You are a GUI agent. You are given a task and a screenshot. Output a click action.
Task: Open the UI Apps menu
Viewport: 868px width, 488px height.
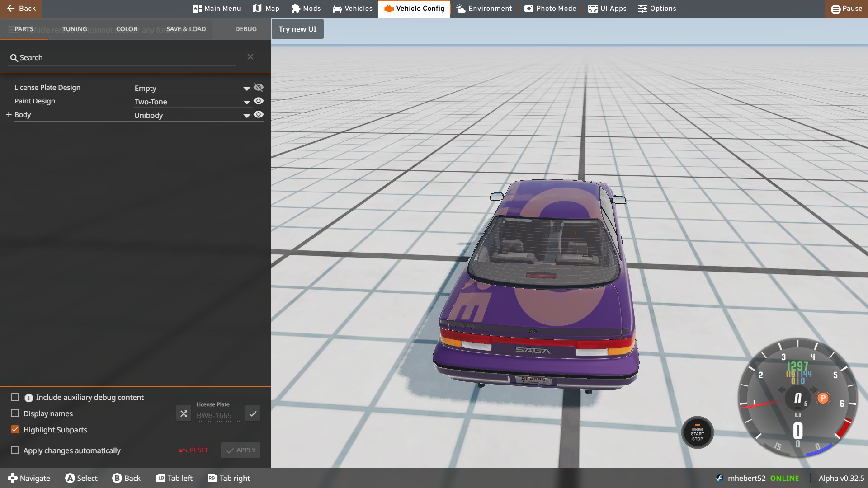607,9
